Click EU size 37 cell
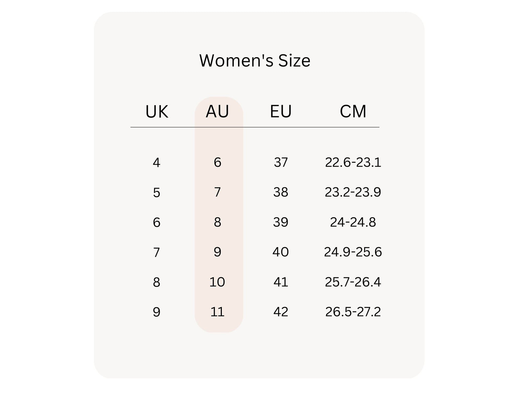 click(x=281, y=163)
